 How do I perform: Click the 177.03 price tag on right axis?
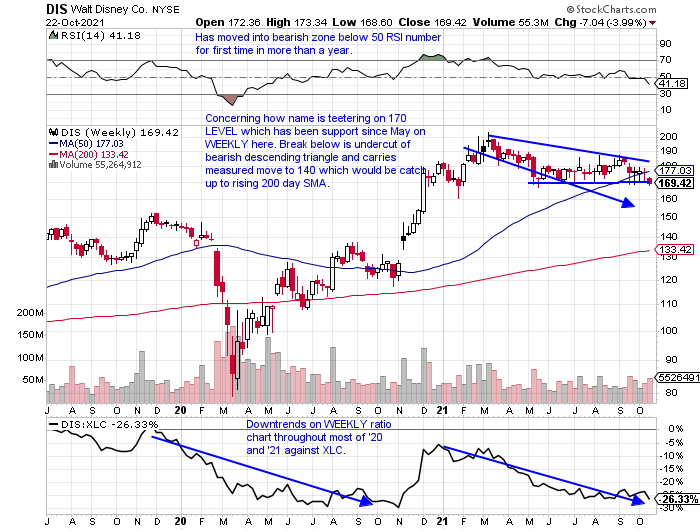pyautogui.click(x=675, y=170)
